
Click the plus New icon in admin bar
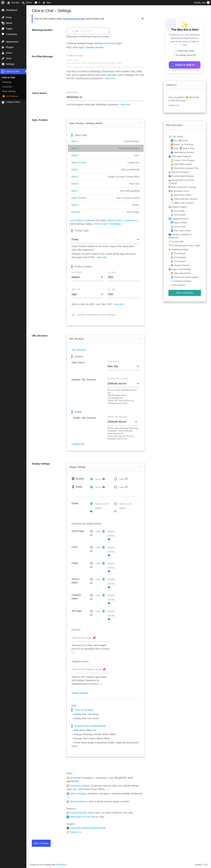pyautogui.click(x=44, y=2)
